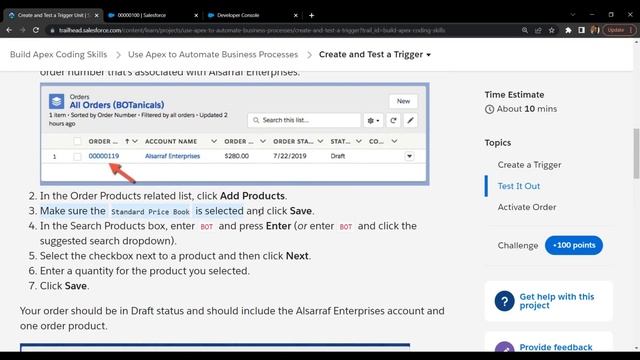The width and height of the screenshot is (640, 360).
Task: Open the browser tab search chevron
Action: tap(573, 15)
